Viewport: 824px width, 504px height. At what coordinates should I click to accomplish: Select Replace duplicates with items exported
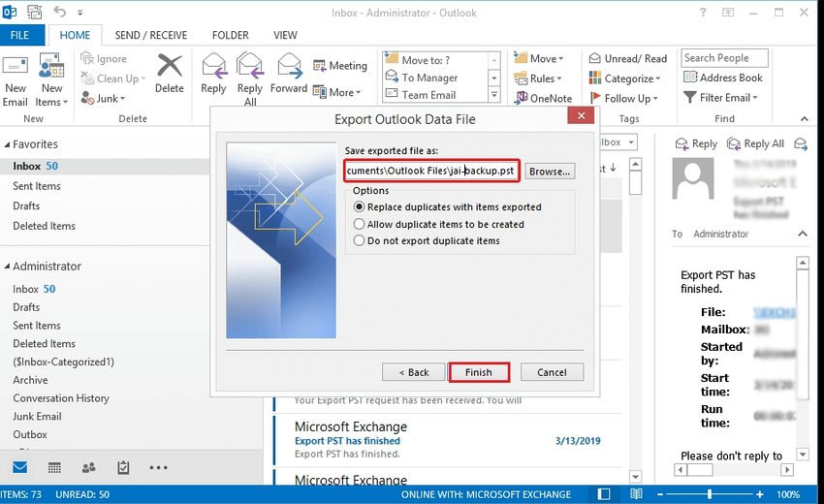448,207
